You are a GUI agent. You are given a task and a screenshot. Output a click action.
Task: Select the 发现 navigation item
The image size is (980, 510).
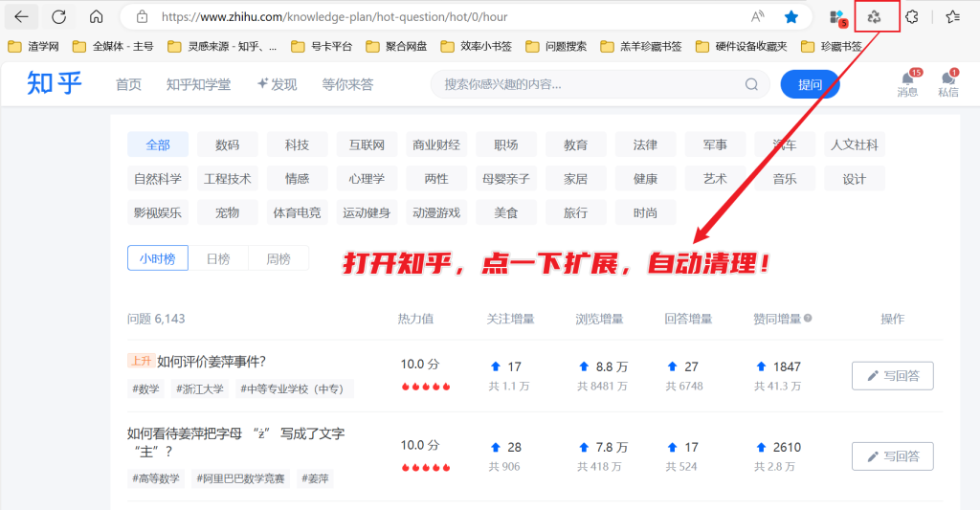pyautogui.click(x=277, y=84)
